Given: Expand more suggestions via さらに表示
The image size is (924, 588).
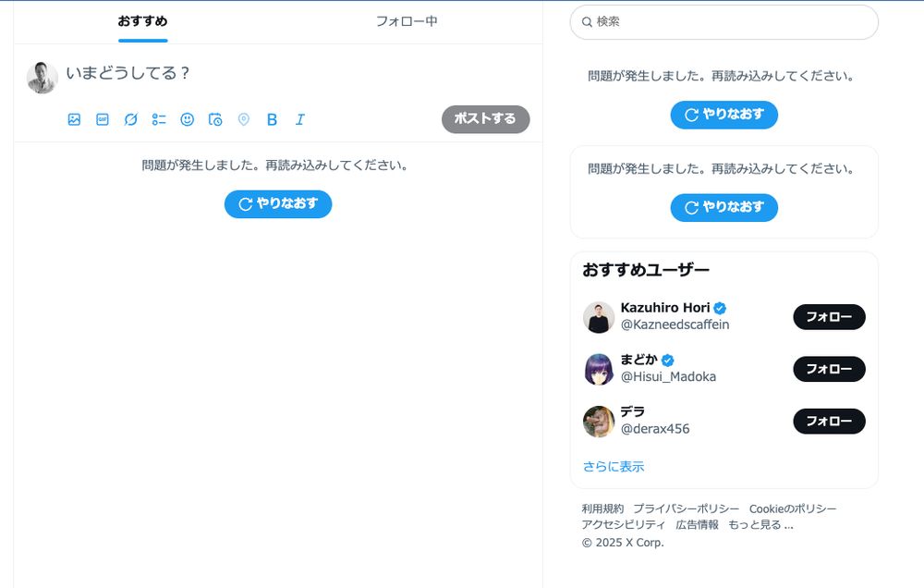Looking at the screenshot, I should point(613,467).
